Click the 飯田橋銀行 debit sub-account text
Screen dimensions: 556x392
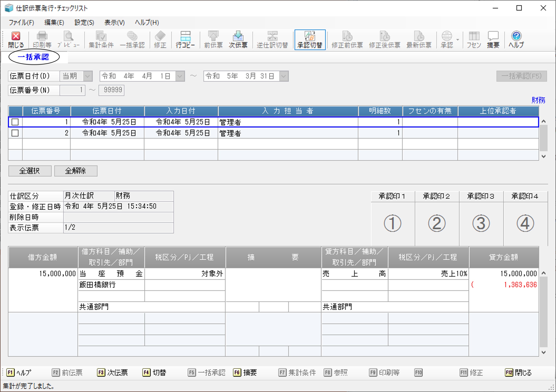98,285
